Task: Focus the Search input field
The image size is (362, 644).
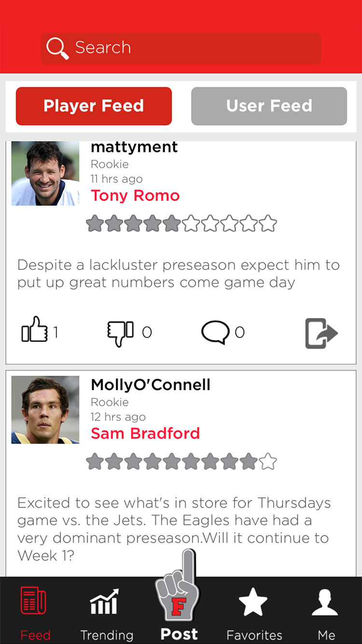Action: coord(193,48)
